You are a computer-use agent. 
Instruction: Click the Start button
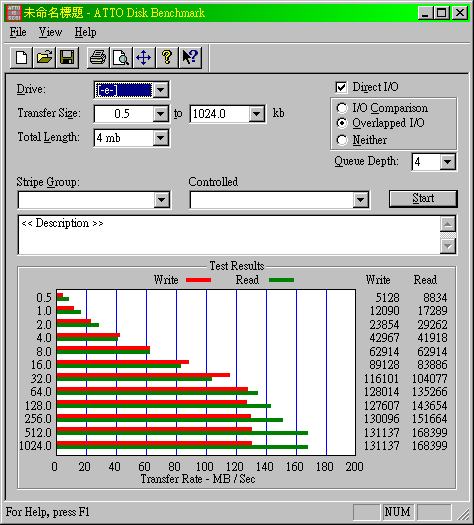coord(423,199)
